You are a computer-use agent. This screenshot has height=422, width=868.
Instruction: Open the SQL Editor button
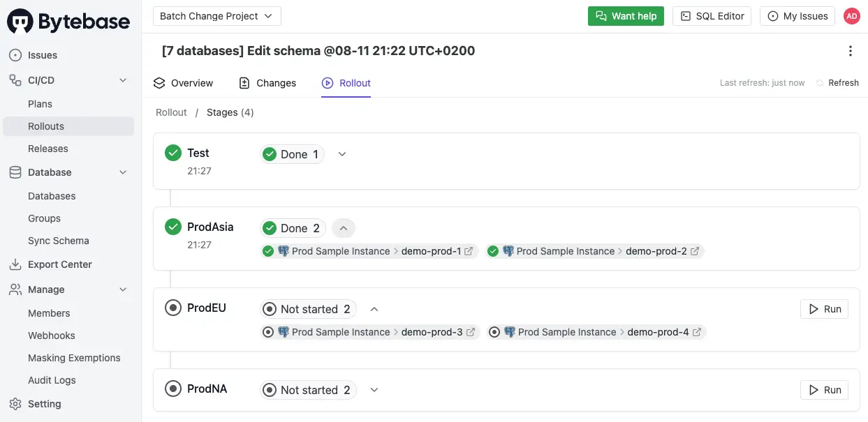(712, 16)
